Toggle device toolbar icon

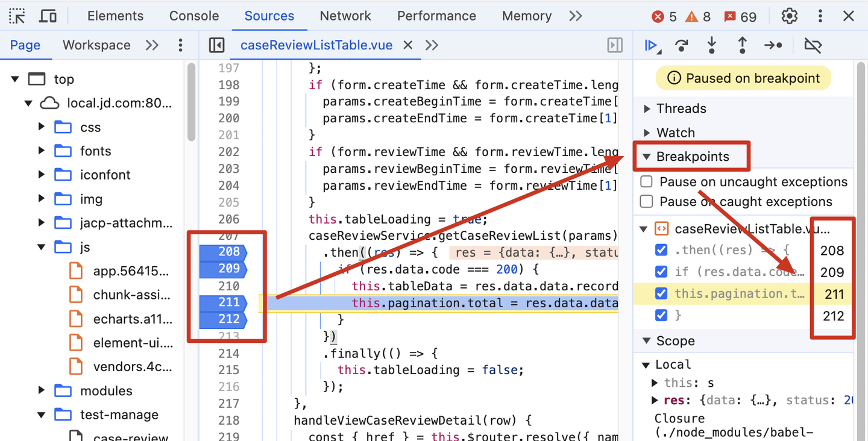tap(48, 16)
